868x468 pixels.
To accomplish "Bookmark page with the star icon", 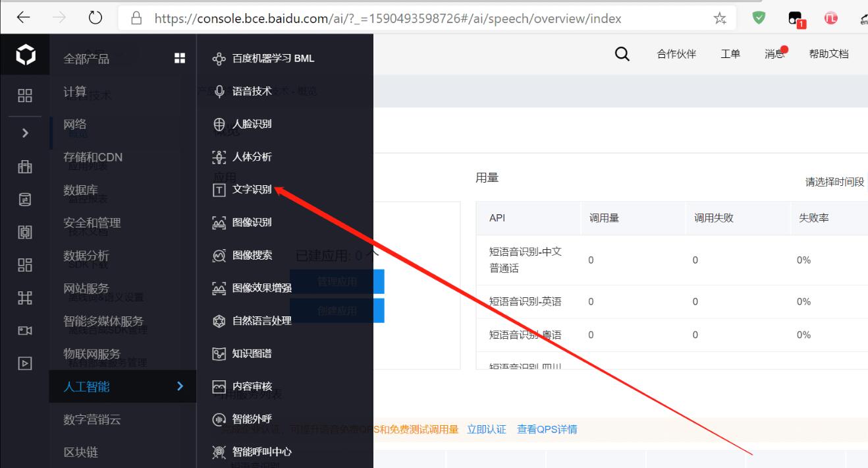I will tap(720, 18).
